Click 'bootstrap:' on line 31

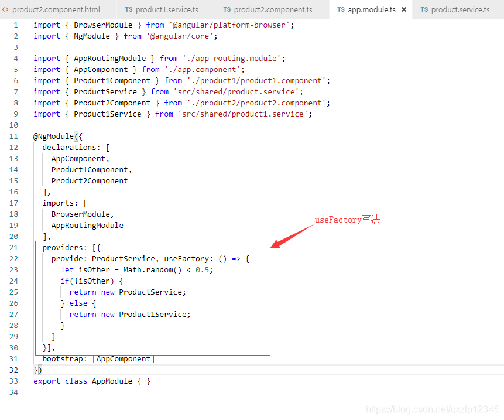tap(64, 359)
